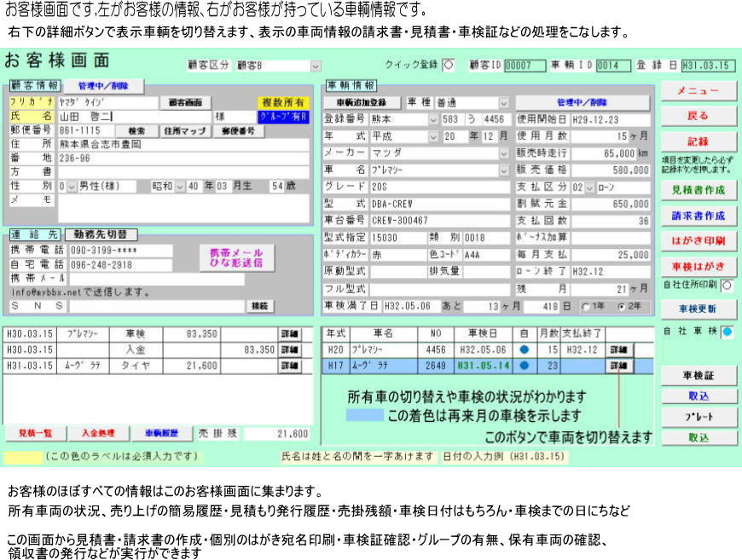742x560 pixels.
Task: Click the 郵便番号 lookup button
Action: (x=238, y=131)
